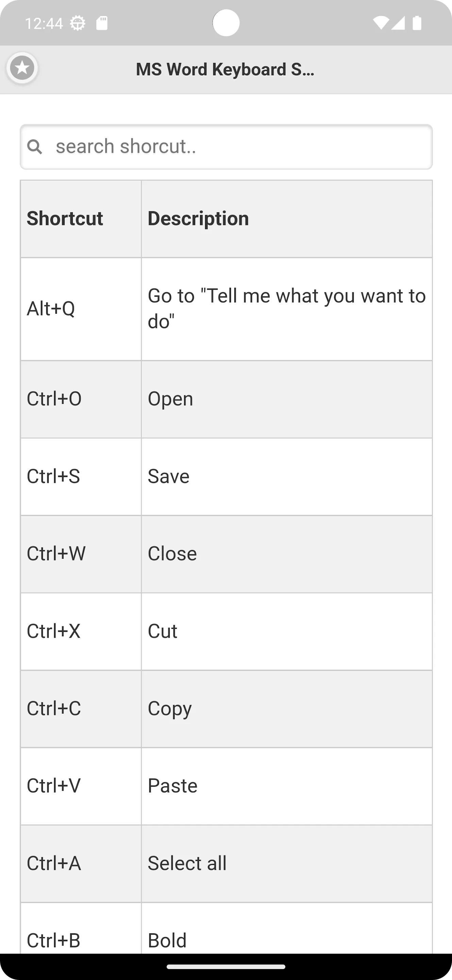Tap the SD card status icon
This screenshot has height=980, width=452.
click(102, 23)
